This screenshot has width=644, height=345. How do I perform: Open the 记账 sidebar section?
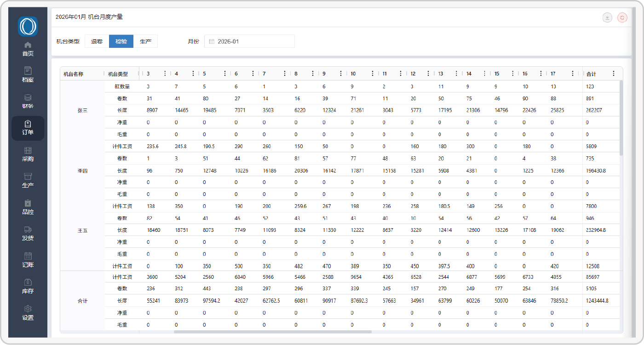(x=28, y=260)
